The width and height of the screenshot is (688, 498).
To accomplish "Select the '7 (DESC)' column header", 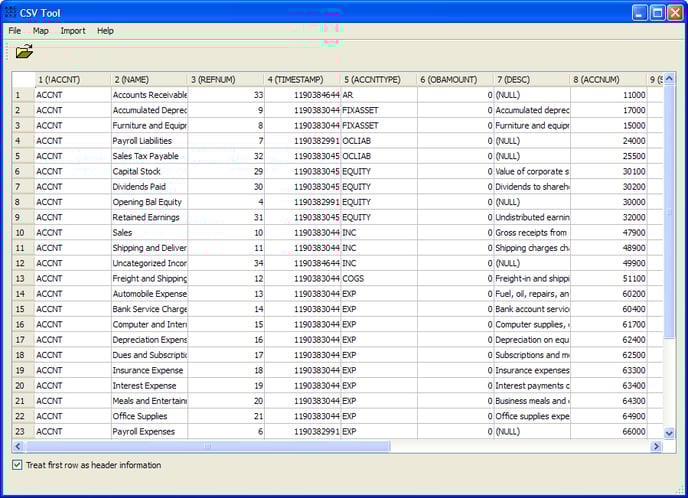I will pyautogui.click(x=531, y=79).
